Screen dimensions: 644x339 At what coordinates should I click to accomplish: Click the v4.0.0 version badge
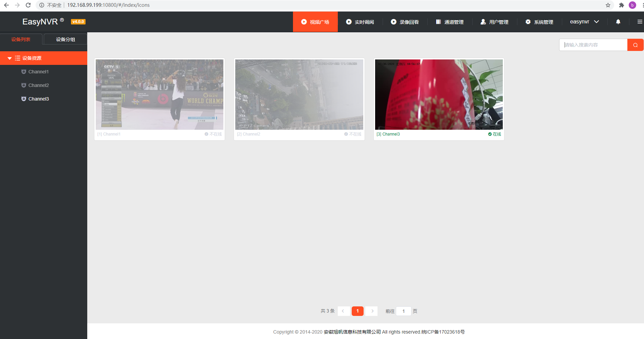click(x=78, y=22)
